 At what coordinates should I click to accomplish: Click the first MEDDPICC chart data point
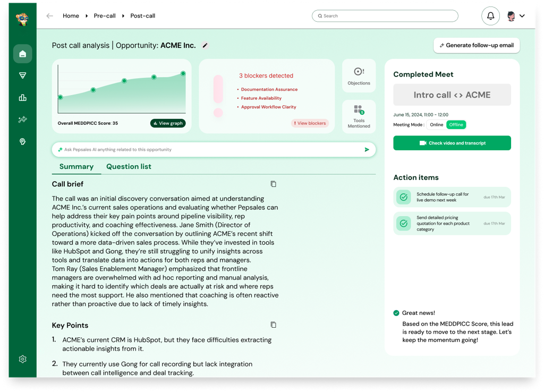click(x=61, y=97)
